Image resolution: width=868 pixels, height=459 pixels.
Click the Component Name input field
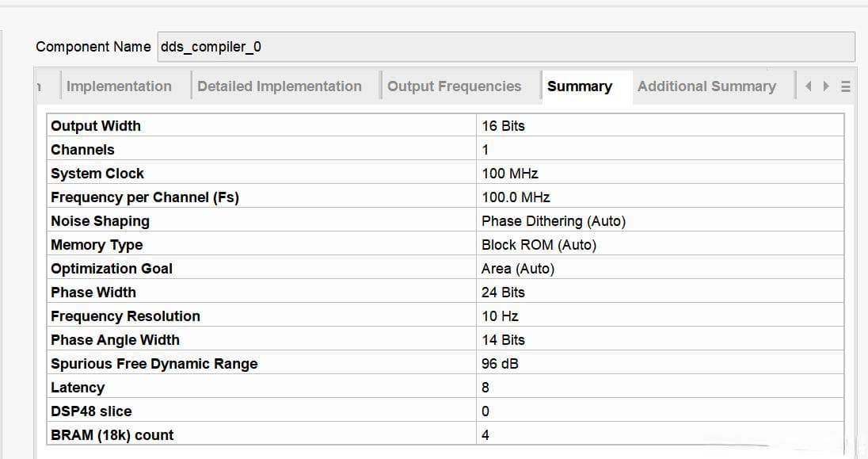coord(506,47)
